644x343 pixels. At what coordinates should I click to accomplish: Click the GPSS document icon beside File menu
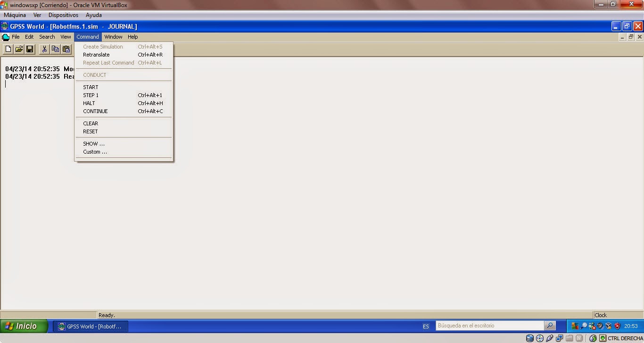(5, 37)
